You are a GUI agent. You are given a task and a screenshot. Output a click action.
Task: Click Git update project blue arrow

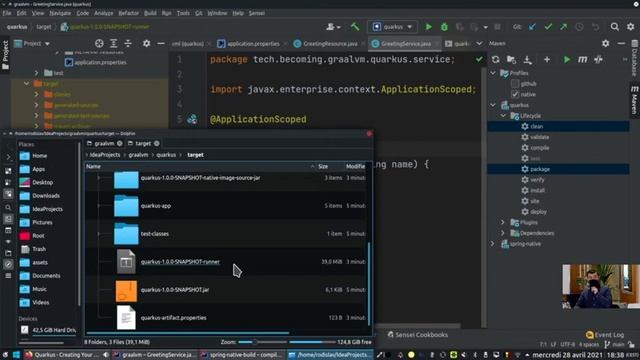[x=532, y=27]
